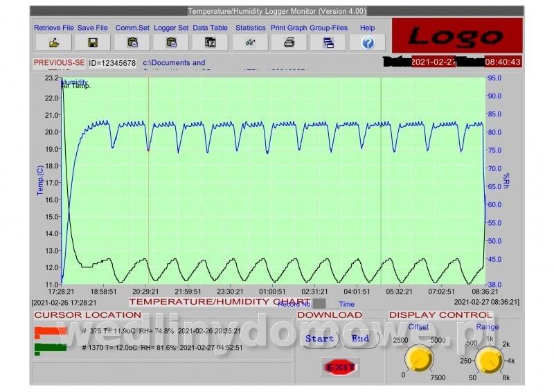Click the 2500 marking on Offset knob

pos(401,340)
